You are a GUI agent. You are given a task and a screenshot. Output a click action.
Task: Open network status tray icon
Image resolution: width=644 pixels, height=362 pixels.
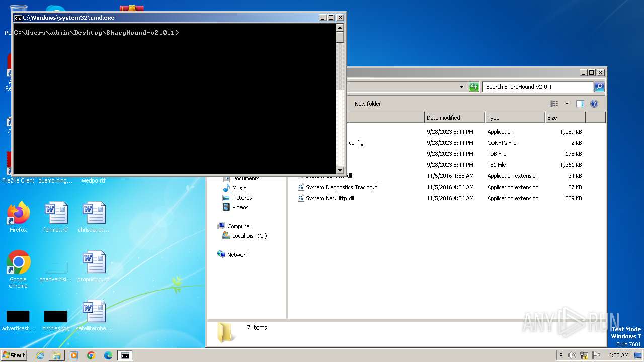click(x=584, y=355)
